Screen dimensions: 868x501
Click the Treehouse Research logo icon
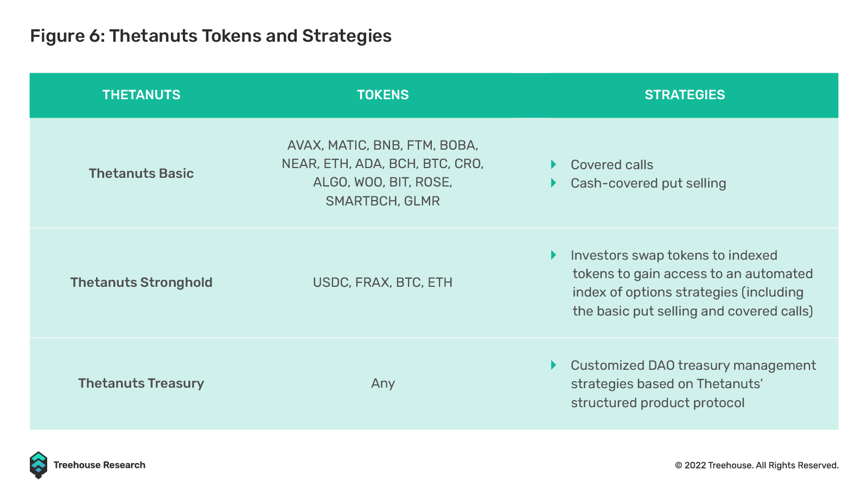coord(39,465)
